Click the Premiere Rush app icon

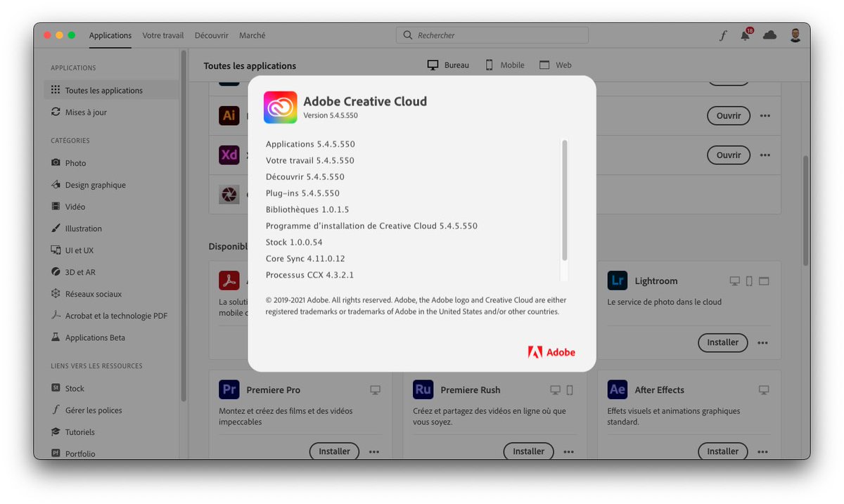(423, 389)
